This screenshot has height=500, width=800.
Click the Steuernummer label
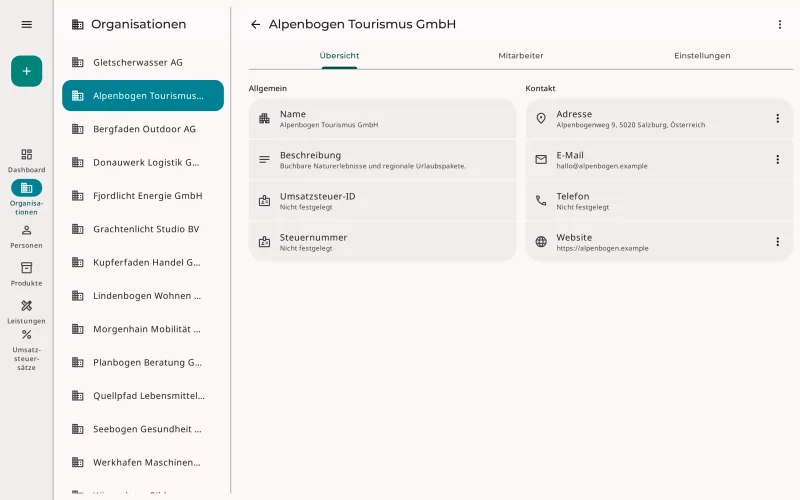[313, 237]
